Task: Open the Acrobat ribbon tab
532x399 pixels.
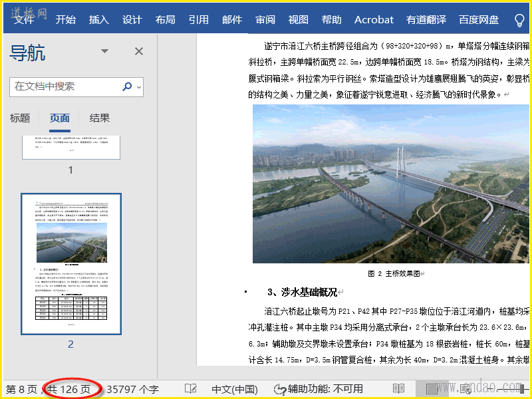Action: tap(374, 19)
